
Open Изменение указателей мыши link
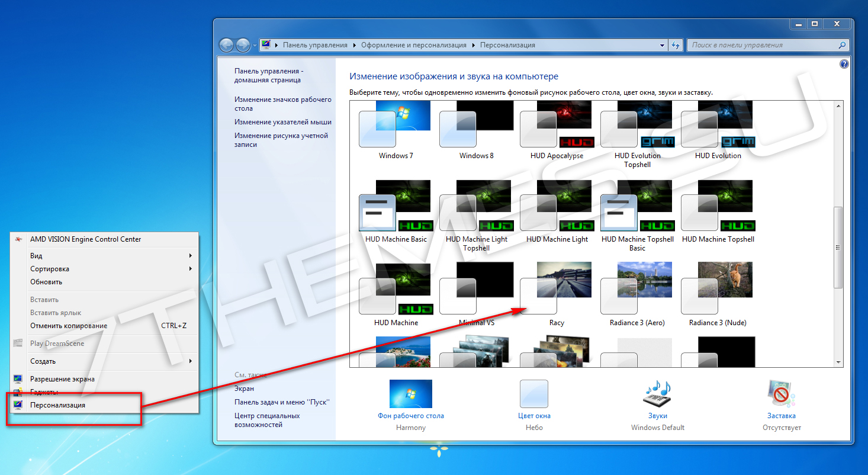283,122
